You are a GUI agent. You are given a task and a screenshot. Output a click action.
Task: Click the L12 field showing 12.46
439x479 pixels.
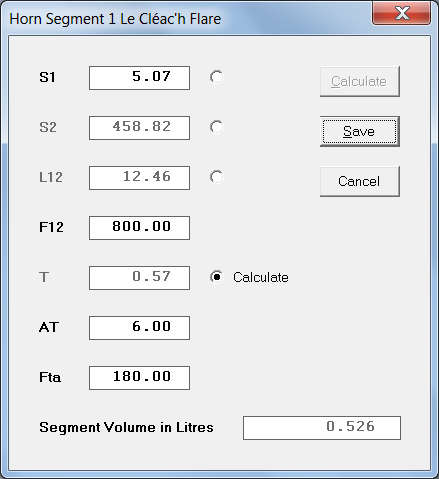(x=139, y=178)
